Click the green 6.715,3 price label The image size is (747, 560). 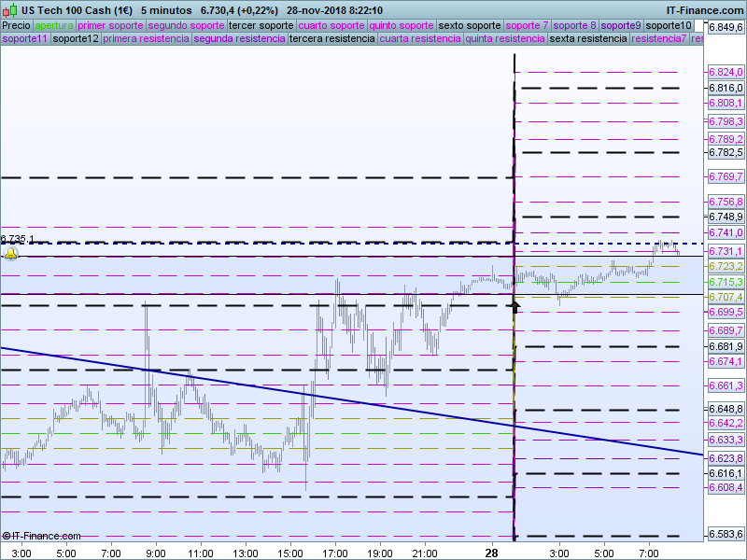pos(726,282)
